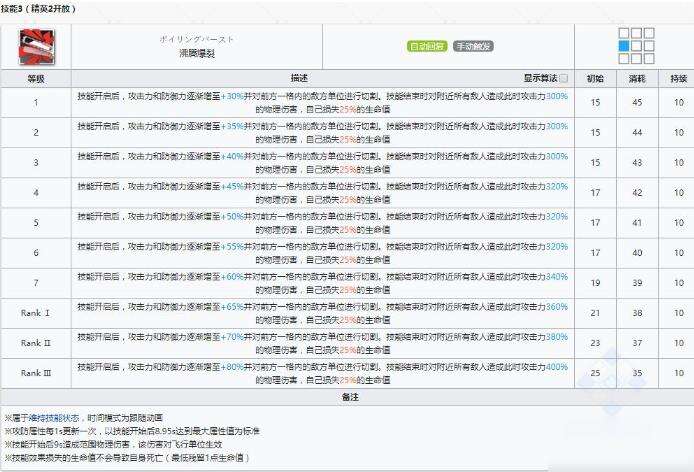This screenshot has height=472, width=694.
Task: Select the skill name 沸腾爆裂
Action: pos(197,54)
